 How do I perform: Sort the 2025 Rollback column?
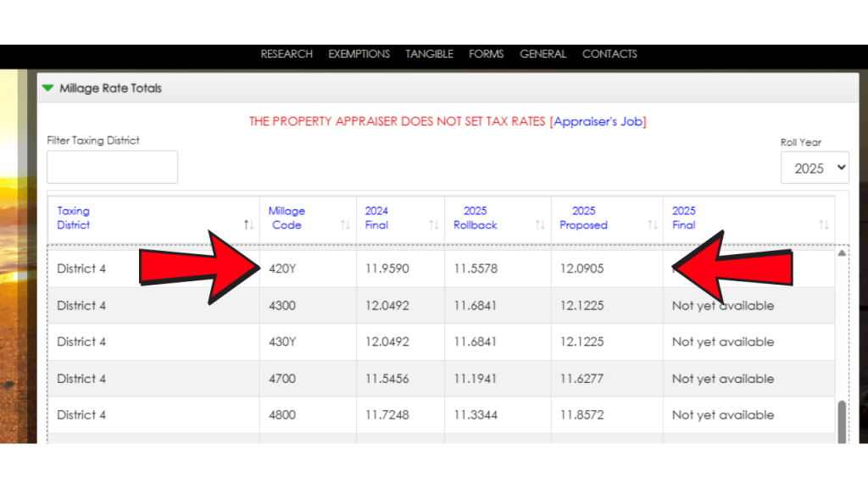pos(541,225)
